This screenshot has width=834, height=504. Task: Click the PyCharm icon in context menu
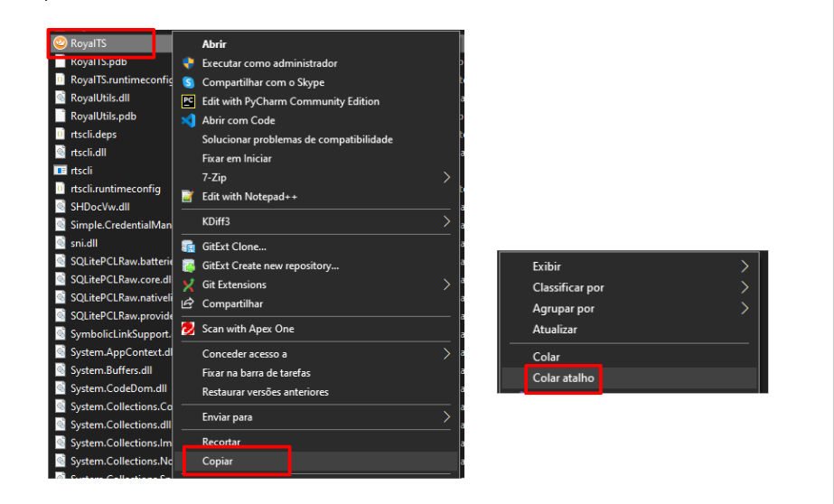pos(188,101)
